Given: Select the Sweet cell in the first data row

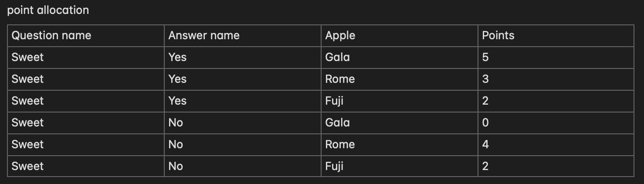Looking at the screenshot, I should (x=27, y=57).
